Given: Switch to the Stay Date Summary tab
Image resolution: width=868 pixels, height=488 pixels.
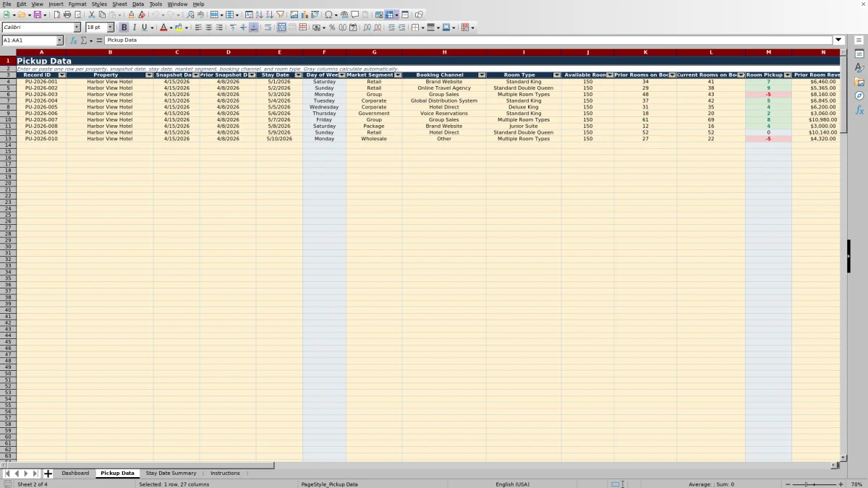Looking at the screenshot, I should point(171,474).
